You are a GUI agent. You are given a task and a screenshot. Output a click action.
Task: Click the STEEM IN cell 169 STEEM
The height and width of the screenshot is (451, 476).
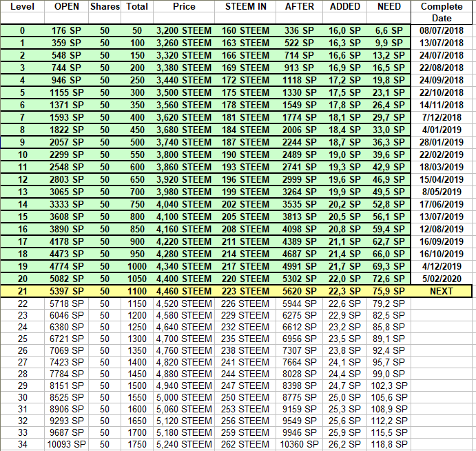click(245, 68)
